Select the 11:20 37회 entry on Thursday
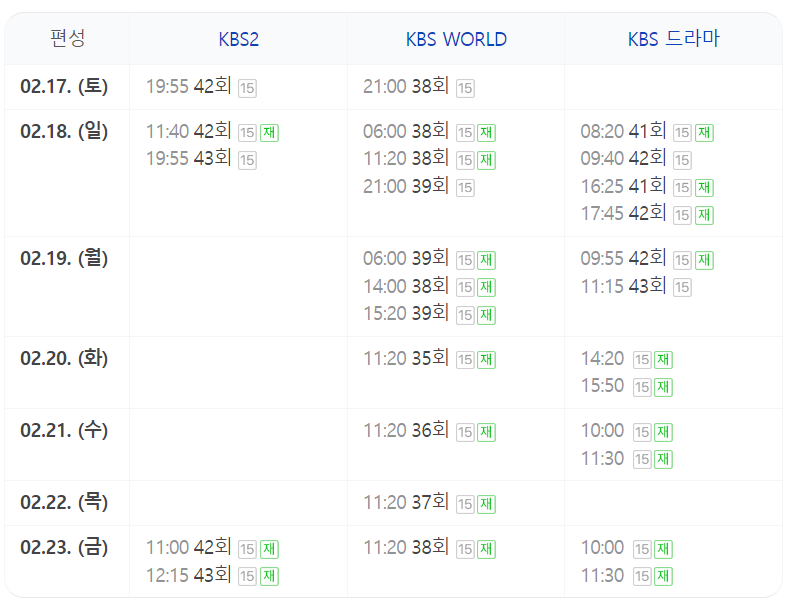Image resolution: width=792 pixels, height=614 pixels. [x=406, y=502]
